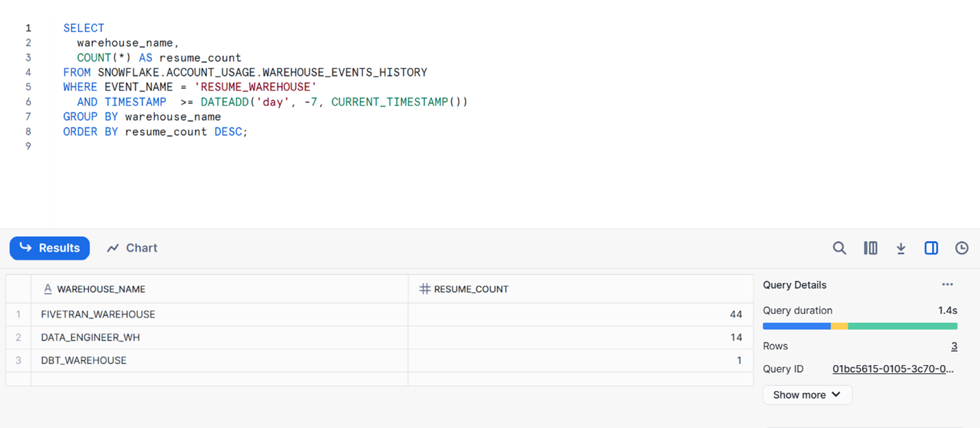Screen dimensions: 980x428
Task: Sort by WAREHOUSE_NAME column header
Action: (x=101, y=289)
